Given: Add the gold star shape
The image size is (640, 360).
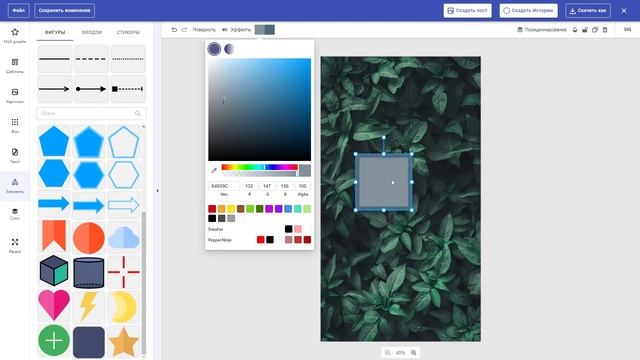Looking at the screenshot, I should point(124,341).
